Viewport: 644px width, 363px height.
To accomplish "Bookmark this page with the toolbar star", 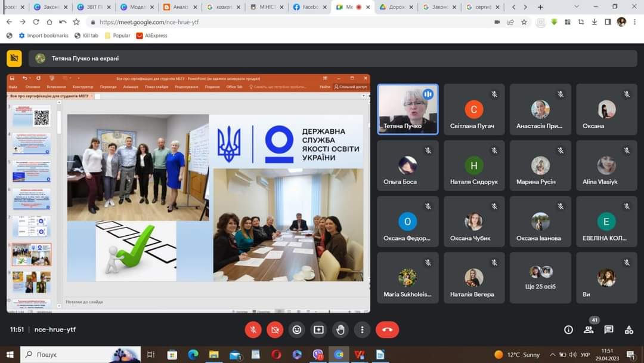I will [76, 21].
